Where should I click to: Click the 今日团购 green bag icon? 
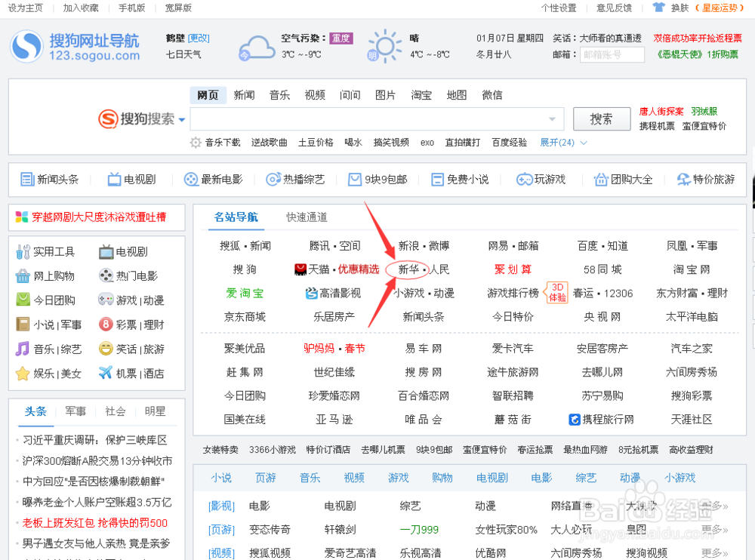click(x=23, y=300)
